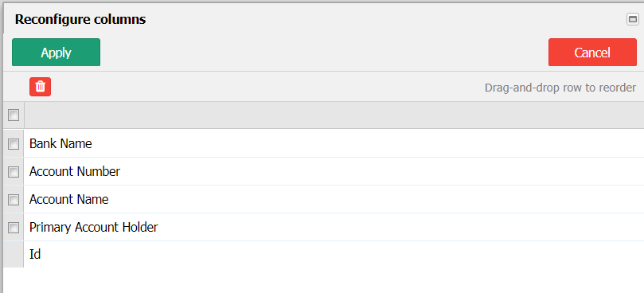Image resolution: width=644 pixels, height=293 pixels.
Task: Click the Drag-and-drop row to reorder hint
Action: tap(560, 88)
